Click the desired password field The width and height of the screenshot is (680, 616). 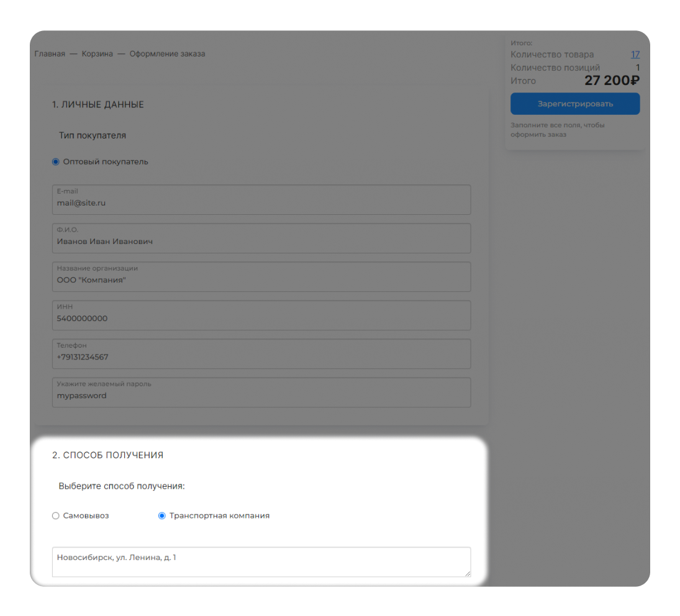point(261,396)
